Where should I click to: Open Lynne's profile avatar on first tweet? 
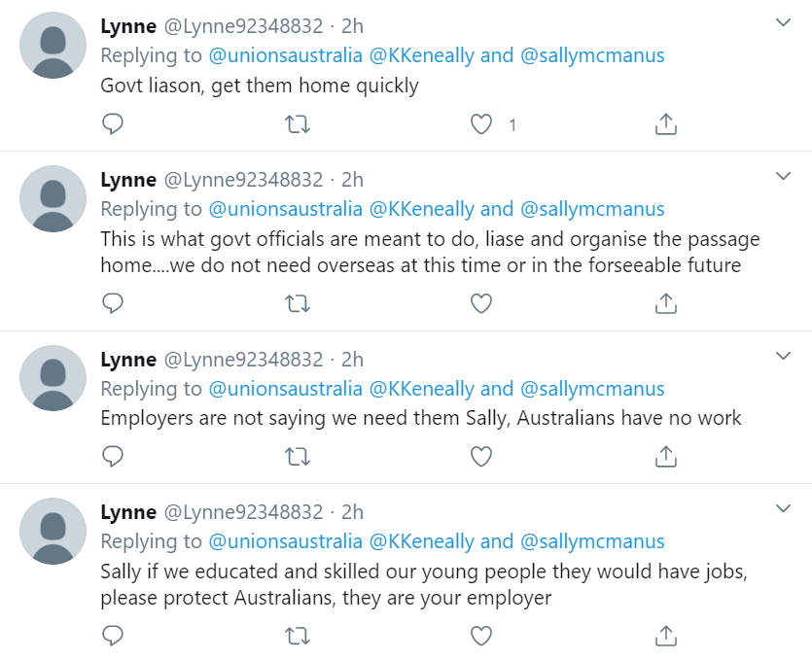click(53, 46)
